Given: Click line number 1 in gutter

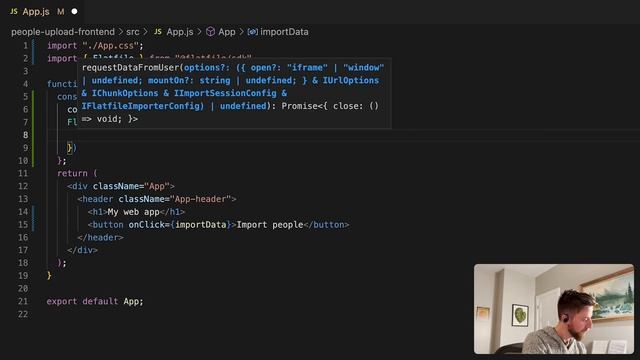Looking at the screenshot, I should (25, 46).
